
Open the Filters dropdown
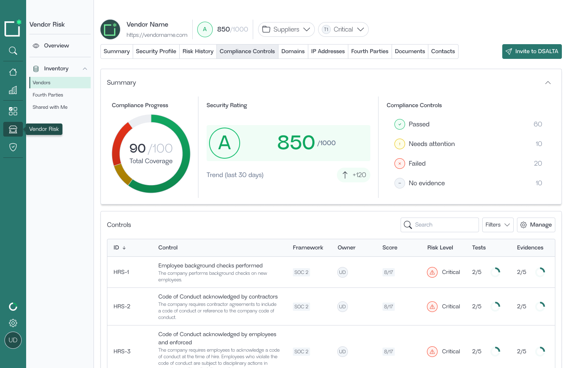click(497, 225)
